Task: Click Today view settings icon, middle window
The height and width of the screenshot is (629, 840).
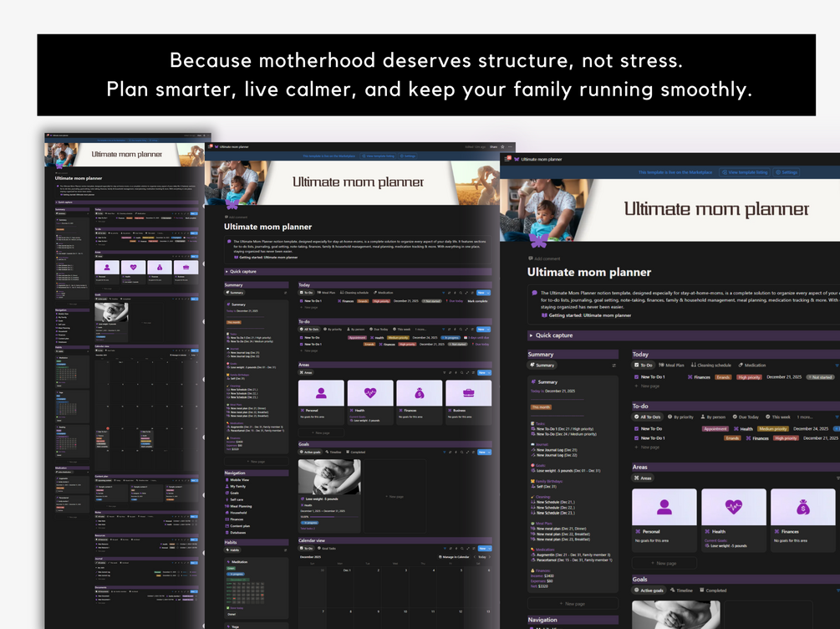Action: pos(472,293)
